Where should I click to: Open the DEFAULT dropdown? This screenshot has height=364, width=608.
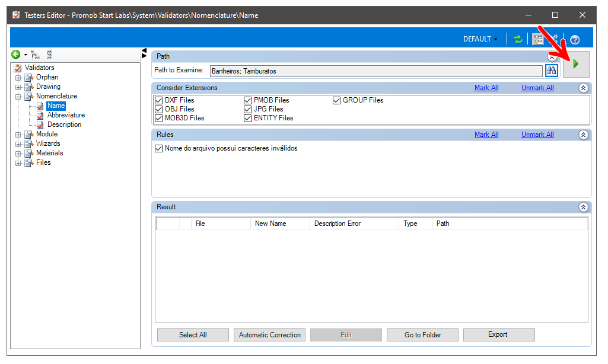click(x=480, y=39)
